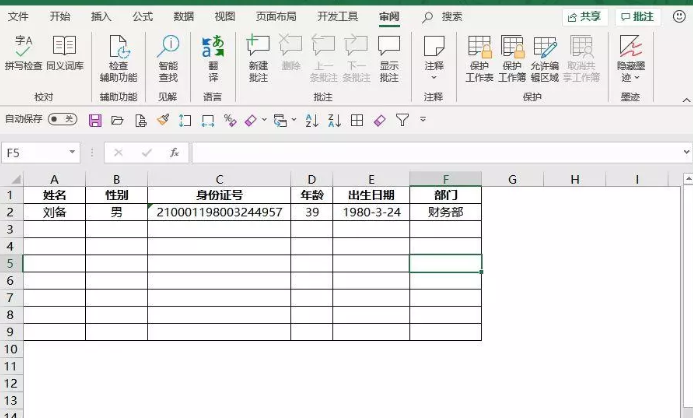The image size is (693, 418).
Task: Select row 5 header
Action: (x=11, y=263)
